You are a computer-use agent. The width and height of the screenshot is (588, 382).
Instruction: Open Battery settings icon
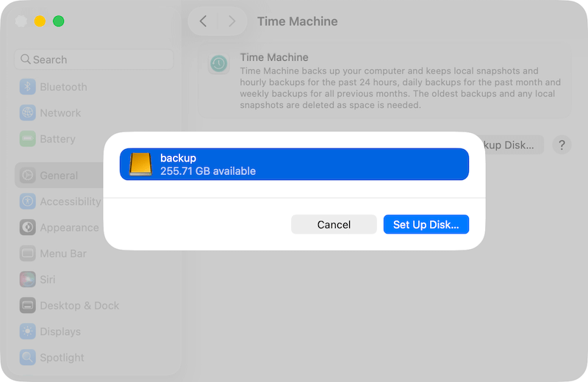[x=27, y=139]
